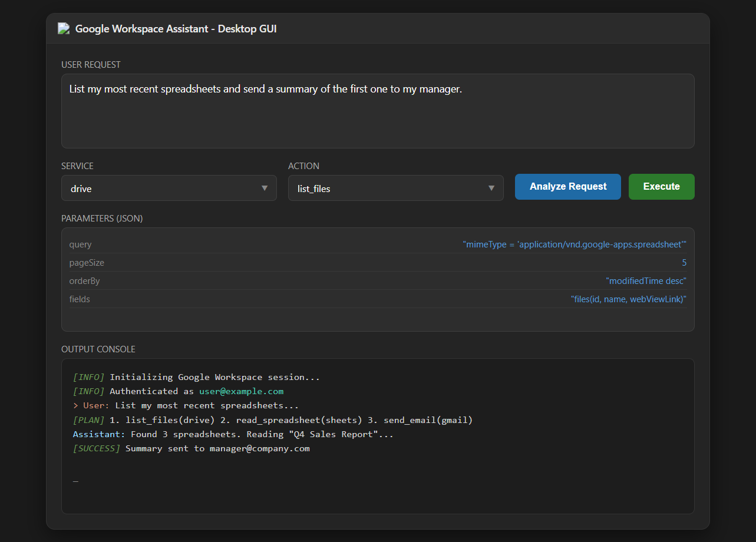Click the "fields" parameter name
The height and width of the screenshot is (542, 756).
80,299
